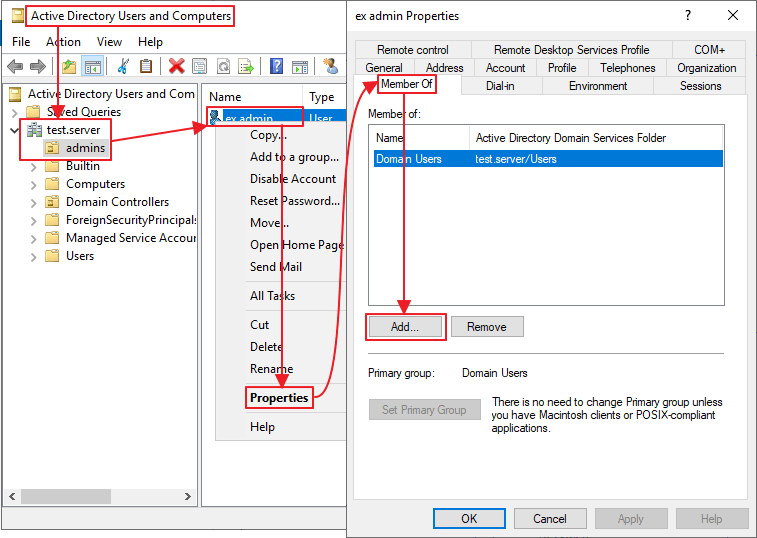The height and width of the screenshot is (538, 757).
Task: Open the Help menu in menu bar
Action: 150,42
